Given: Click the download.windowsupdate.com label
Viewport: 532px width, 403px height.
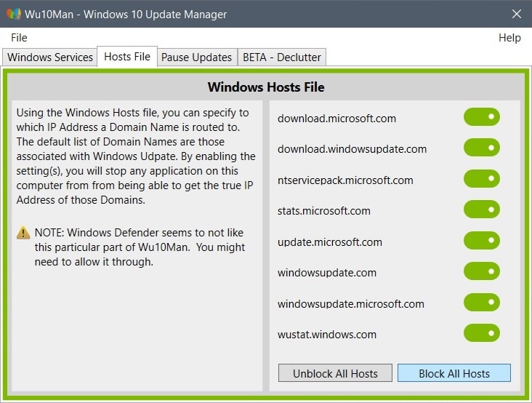Looking at the screenshot, I should 352,149.
